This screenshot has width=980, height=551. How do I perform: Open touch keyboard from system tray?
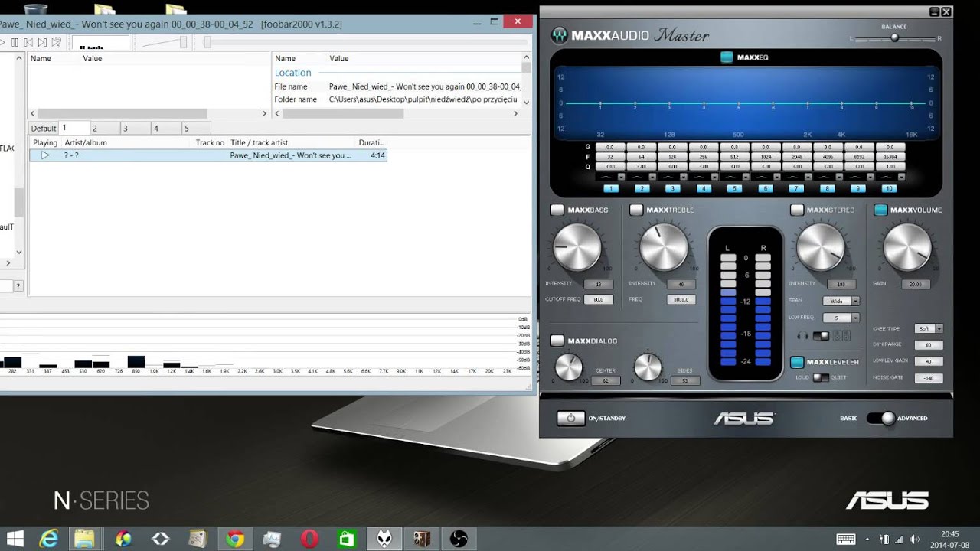pos(845,540)
